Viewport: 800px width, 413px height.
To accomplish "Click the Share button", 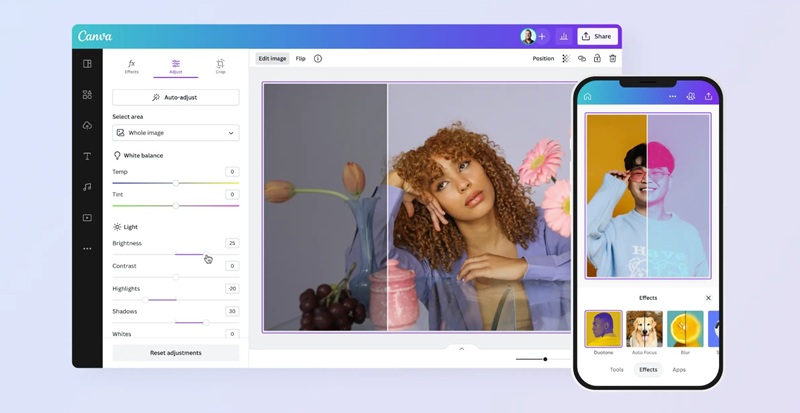I will (x=597, y=36).
